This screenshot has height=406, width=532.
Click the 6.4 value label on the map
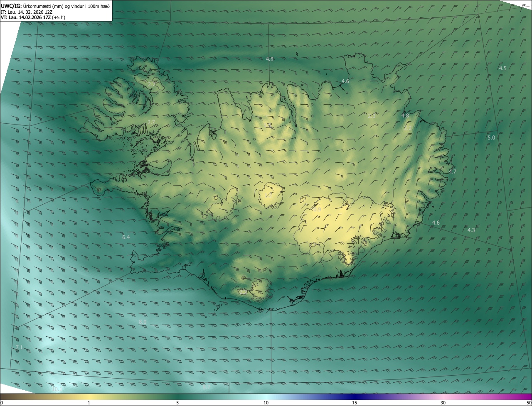(x=126, y=237)
